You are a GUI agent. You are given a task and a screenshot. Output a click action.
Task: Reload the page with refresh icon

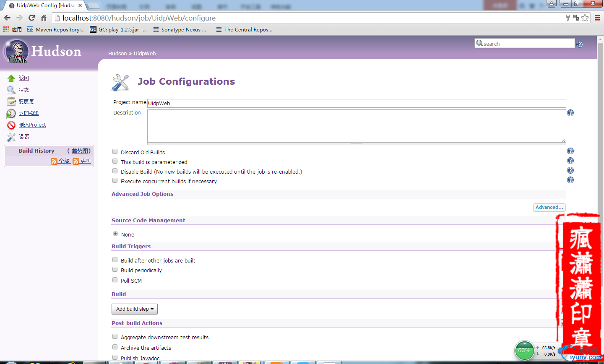click(x=31, y=18)
